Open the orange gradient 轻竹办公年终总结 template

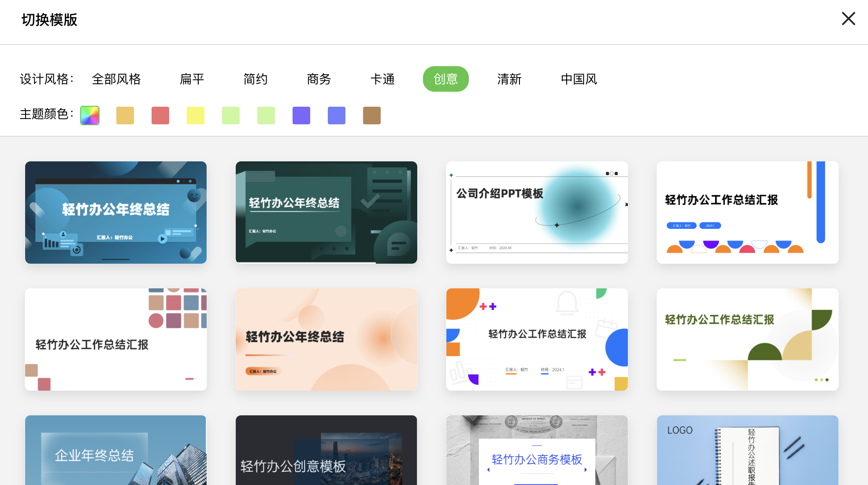point(326,339)
